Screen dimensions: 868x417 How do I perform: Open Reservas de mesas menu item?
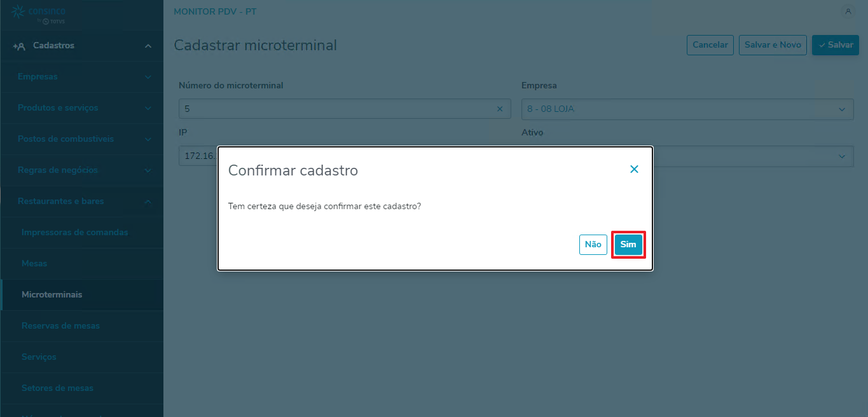(81, 326)
